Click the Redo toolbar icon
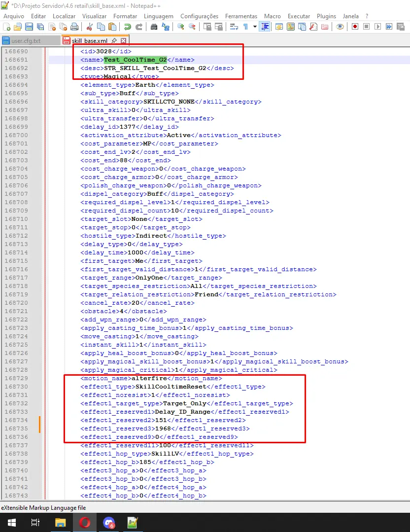410x532 pixels. pyautogui.click(x=138, y=27)
